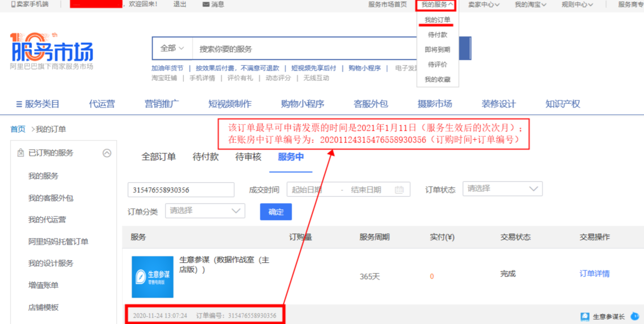Expand the 全部 search category dropdown
This screenshot has width=644, height=324.
tap(172, 48)
